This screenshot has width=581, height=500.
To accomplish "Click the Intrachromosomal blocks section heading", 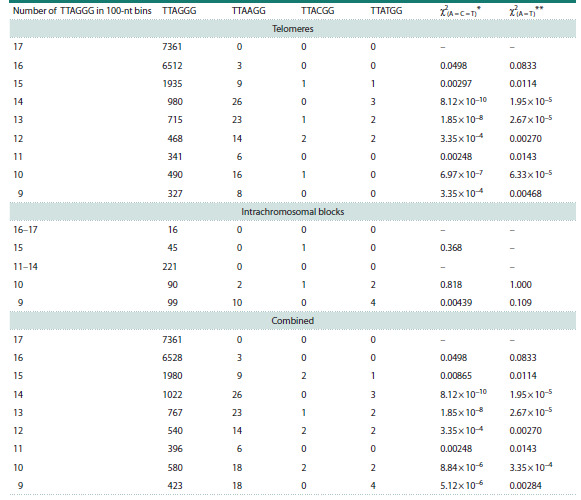I will click(293, 212).
